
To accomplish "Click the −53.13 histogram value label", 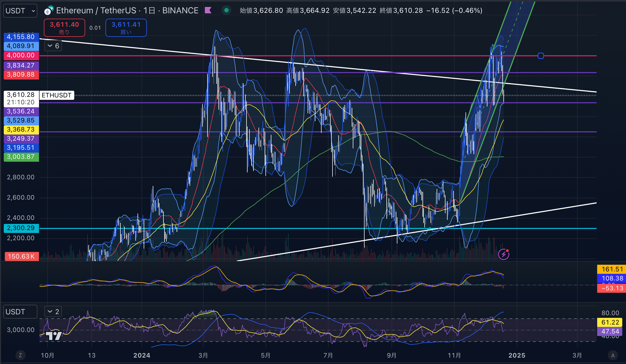I will [x=612, y=288].
